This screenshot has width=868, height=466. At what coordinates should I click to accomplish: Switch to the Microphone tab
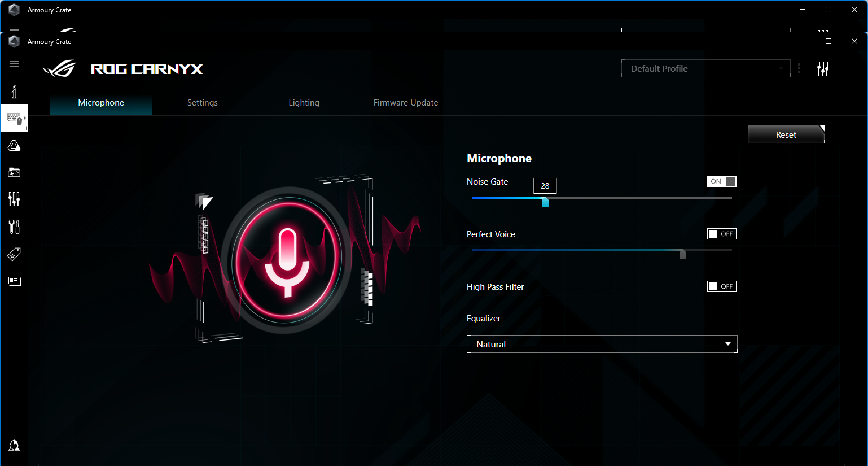(101, 103)
